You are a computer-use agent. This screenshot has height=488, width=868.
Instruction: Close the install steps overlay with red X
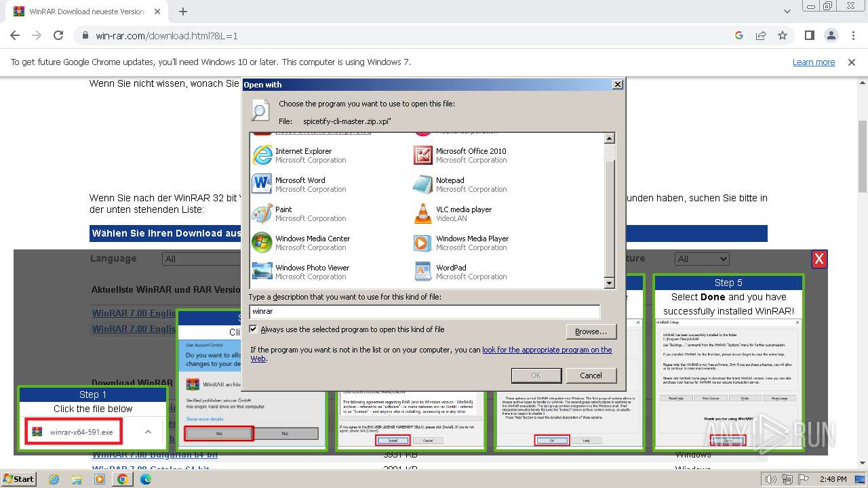(x=819, y=259)
